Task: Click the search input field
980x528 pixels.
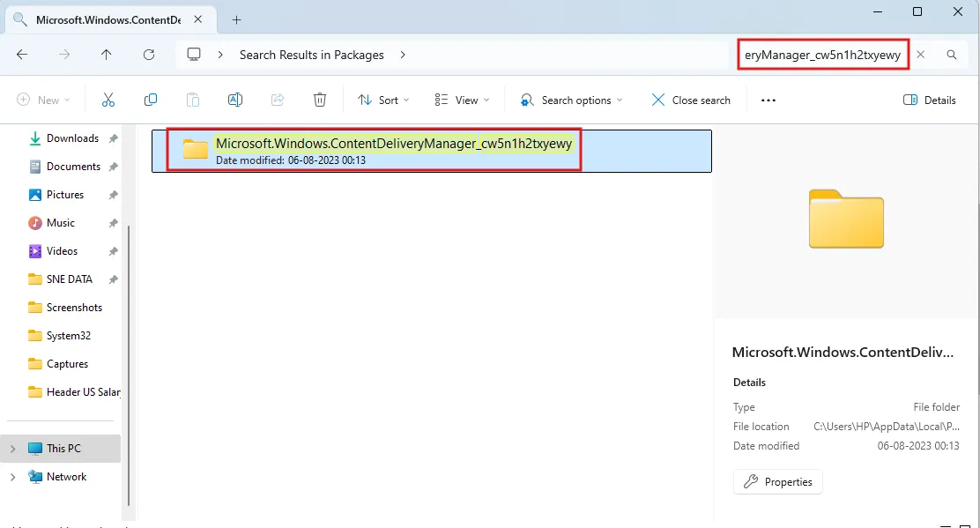Action: tap(822, 55)
